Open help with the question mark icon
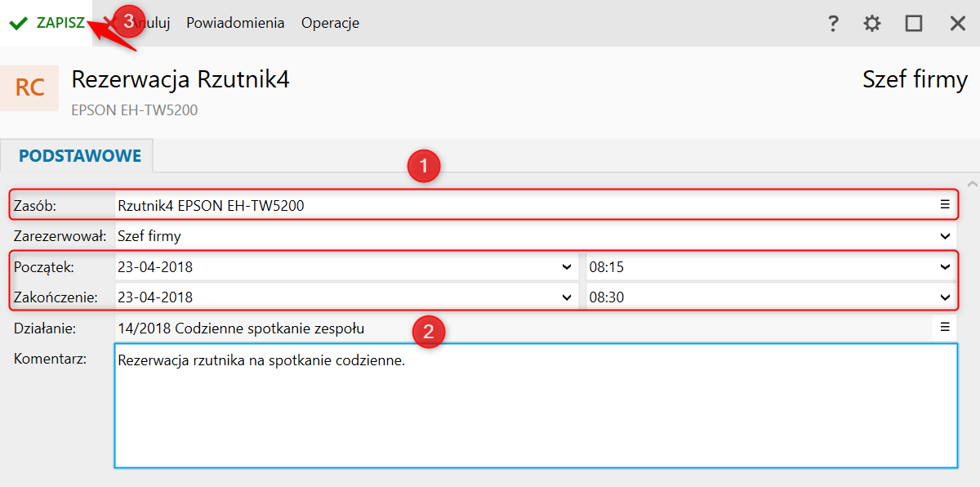This screenshot has width=980, height=487. [x=833, y=24]
